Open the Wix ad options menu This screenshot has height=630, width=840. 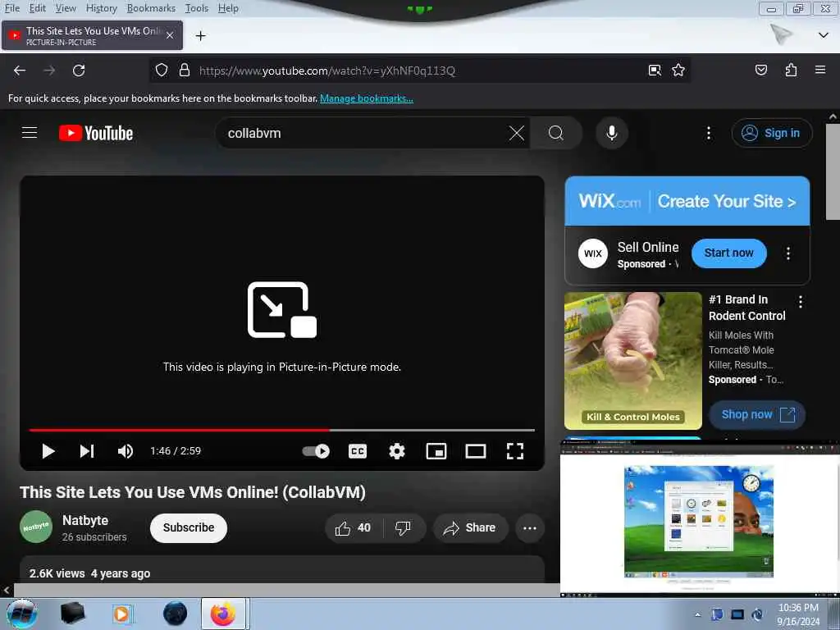click(788, 253)
